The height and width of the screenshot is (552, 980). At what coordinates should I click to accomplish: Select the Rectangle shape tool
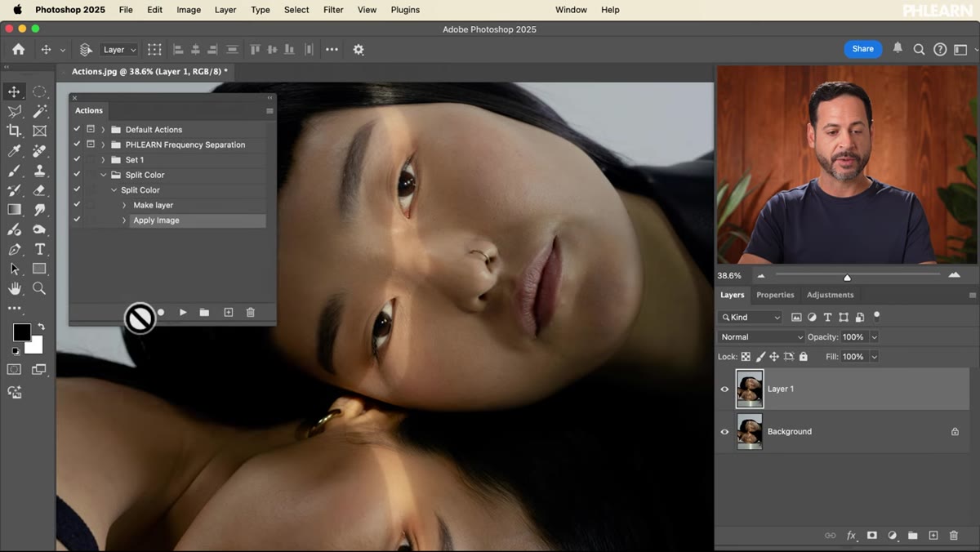(39, 269)
